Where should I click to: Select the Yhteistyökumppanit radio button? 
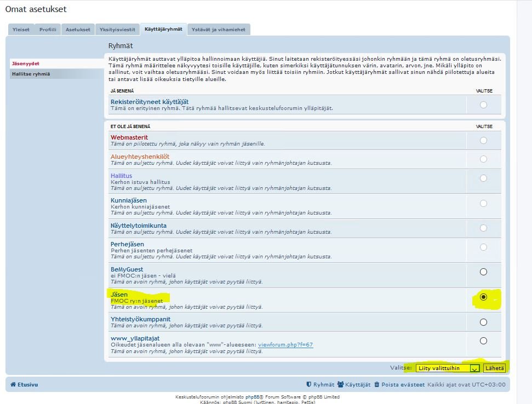483,322
